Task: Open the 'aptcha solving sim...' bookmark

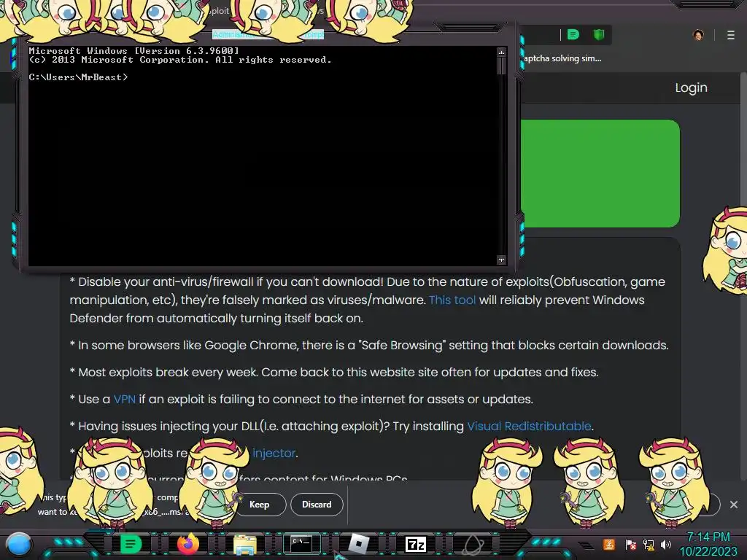Action: coord(562,58)
